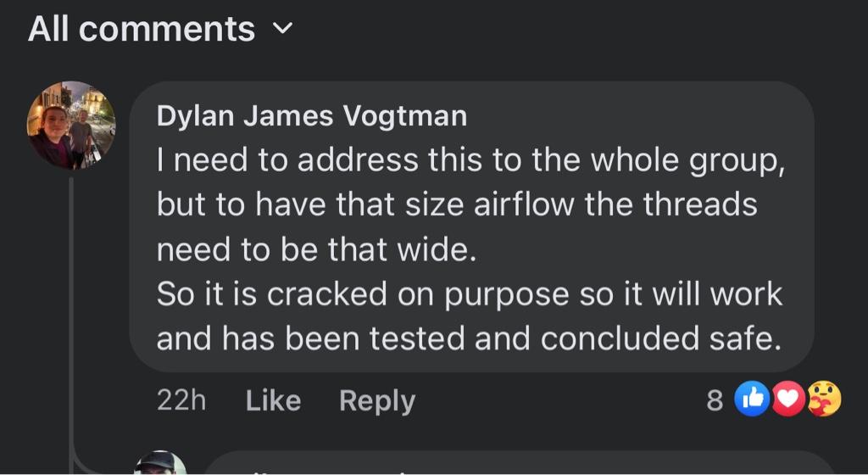Tap the vertical reply thread connector line
868x475 pixels.
point(72,314)
